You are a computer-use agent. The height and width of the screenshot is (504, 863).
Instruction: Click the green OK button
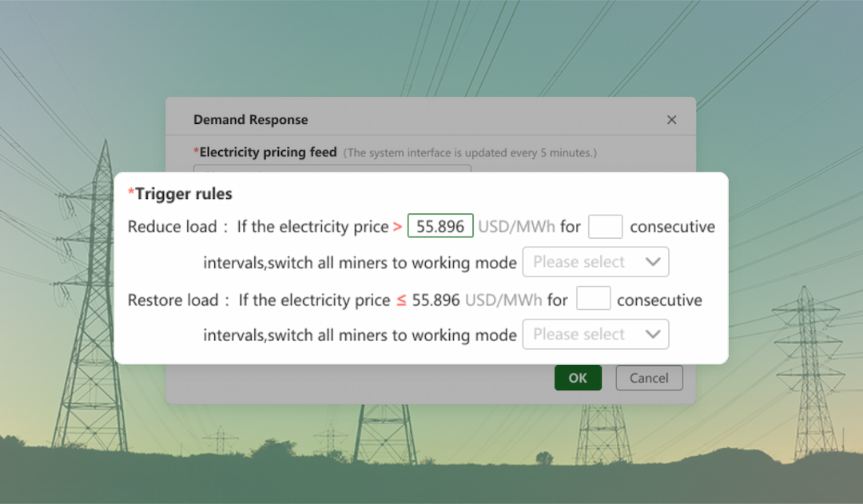pyautogui.click(x=578, y=378)
